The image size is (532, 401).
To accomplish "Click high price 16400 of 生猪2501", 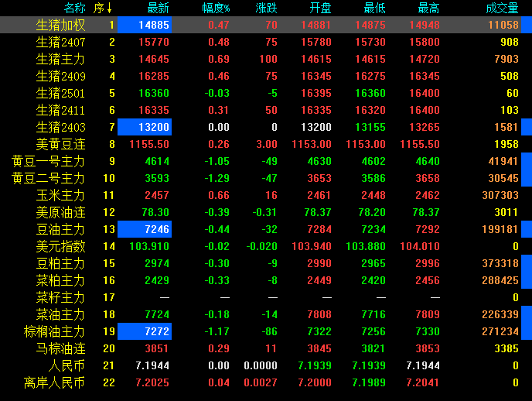I will pyautogui.click(x=425, y=93).
